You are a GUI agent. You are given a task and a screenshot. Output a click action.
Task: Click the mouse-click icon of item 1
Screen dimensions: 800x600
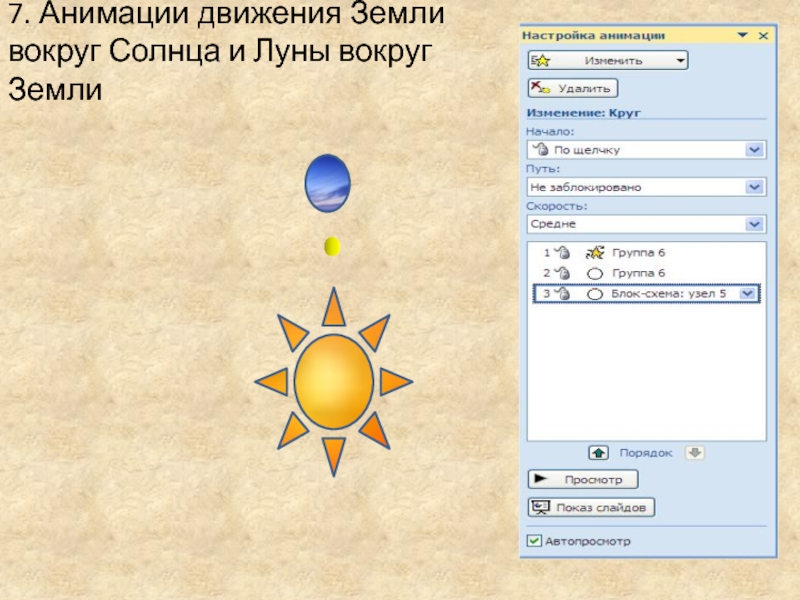[563, 252]
